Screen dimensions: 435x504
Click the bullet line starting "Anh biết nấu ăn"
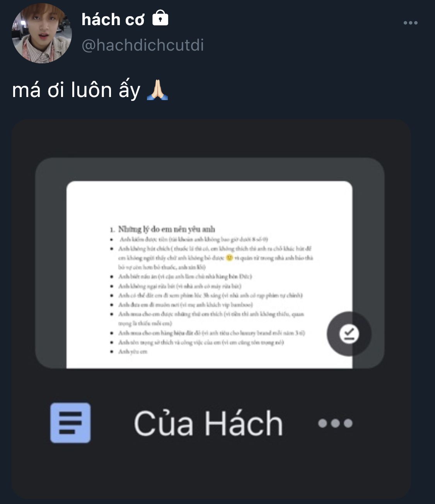[185, 277]
